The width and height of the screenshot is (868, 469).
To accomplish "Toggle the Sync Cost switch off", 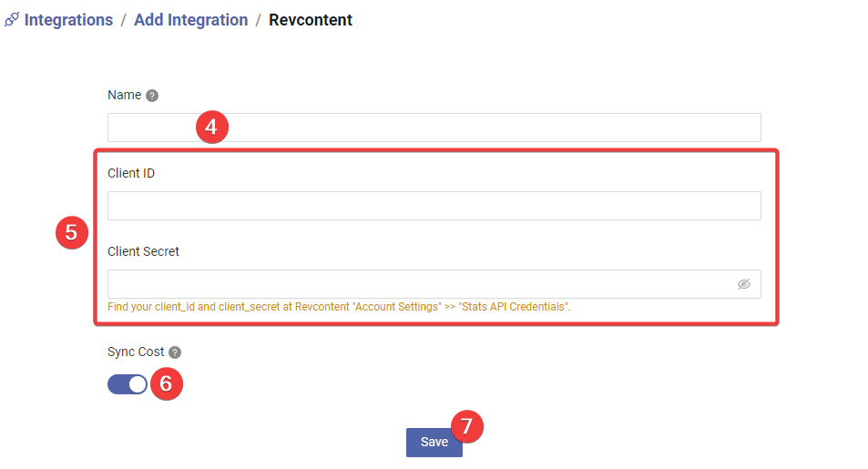I will click(128, 384).
